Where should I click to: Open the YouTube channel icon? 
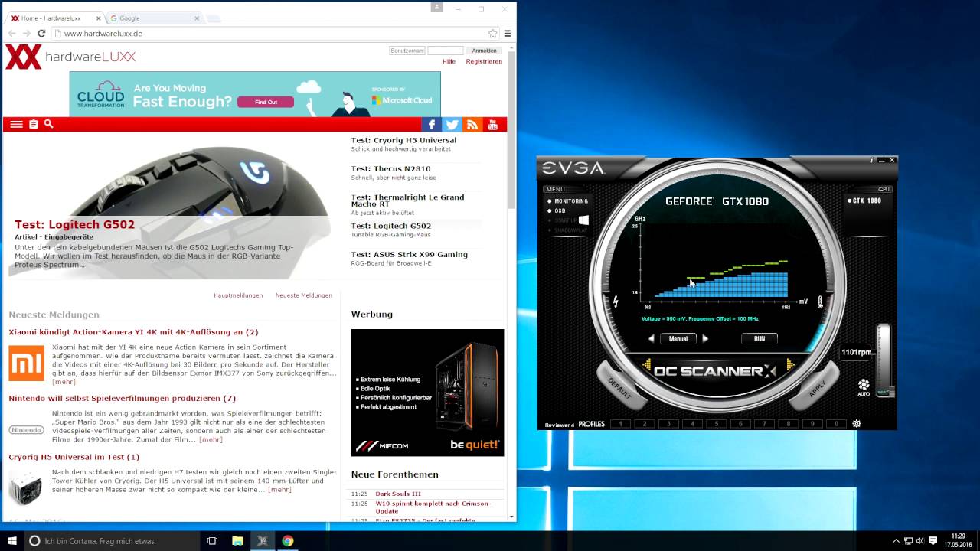(492, 125)
